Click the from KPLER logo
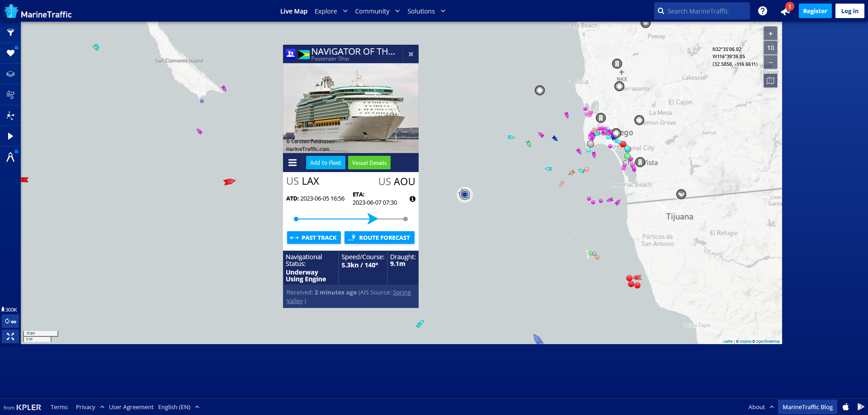This screenshot has height=415, width=868. point(22,407)
